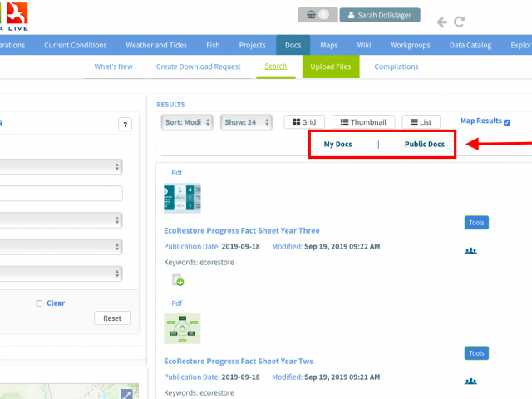Image resolution: width=532 pixels, height=399 pixels.
Task: Expand the map with the arrow icon
Action: [126, 394]
